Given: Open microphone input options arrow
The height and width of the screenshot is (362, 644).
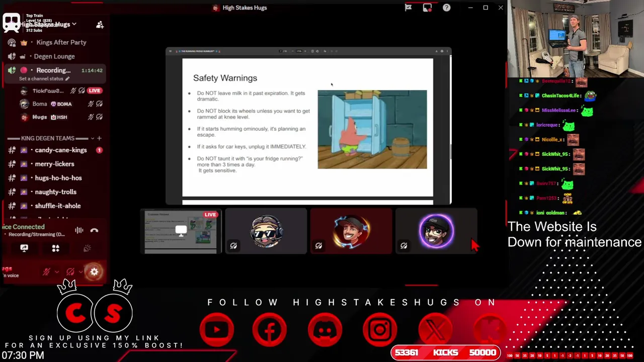Looking at the screenshot, I should pos(57,272).
